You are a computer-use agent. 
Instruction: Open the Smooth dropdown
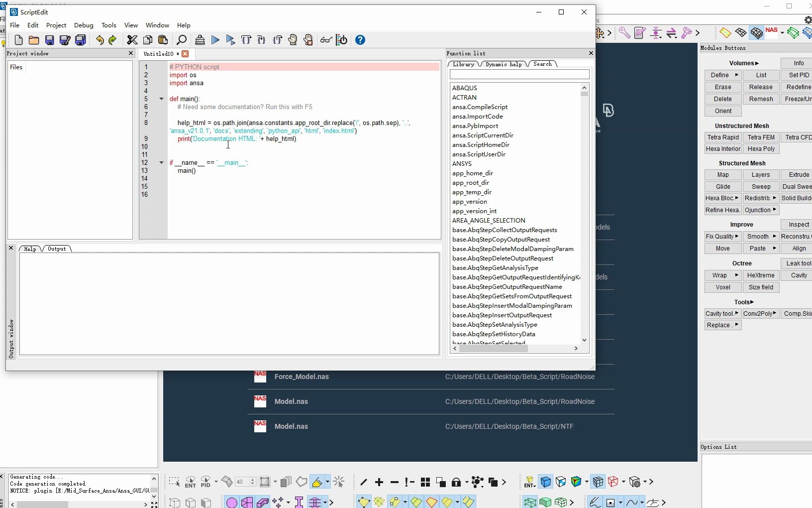click(761, 237)
